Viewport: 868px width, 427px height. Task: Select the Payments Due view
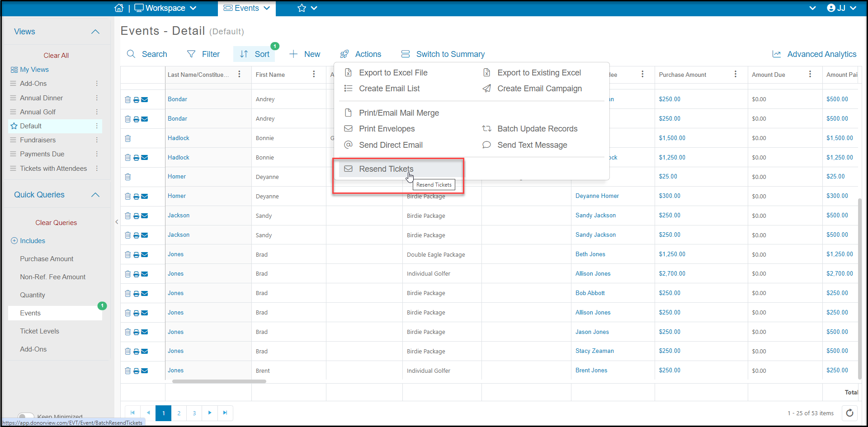coord(42,154)
